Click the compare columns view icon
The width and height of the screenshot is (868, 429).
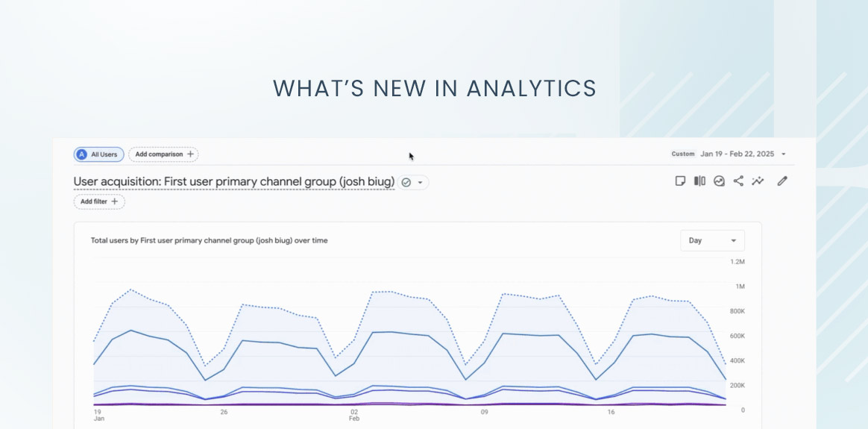(699, 181)
